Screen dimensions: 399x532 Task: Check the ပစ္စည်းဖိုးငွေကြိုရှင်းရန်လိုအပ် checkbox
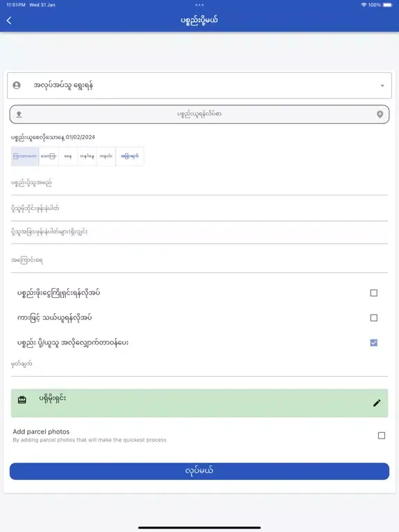(373, 293)
